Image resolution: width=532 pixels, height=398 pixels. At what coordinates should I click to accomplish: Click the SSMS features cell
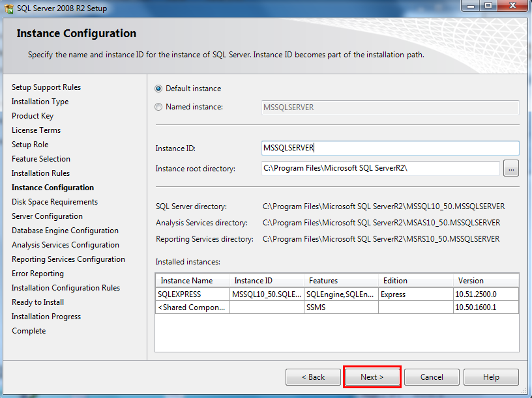tap(341, 307)
